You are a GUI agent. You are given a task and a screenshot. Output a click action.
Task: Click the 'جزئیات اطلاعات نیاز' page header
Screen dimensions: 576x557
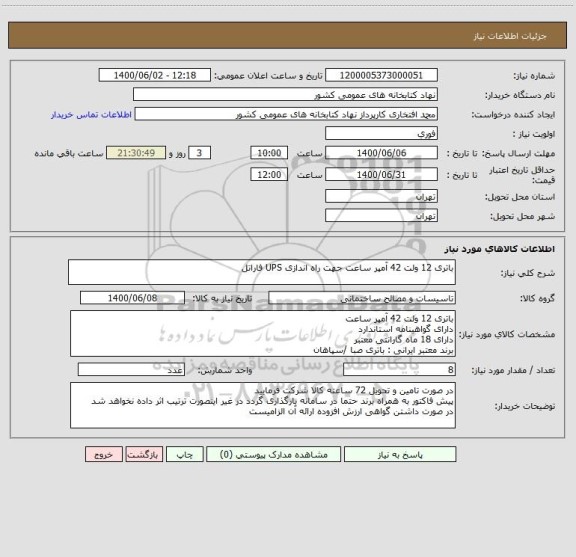tap(510, 36)
